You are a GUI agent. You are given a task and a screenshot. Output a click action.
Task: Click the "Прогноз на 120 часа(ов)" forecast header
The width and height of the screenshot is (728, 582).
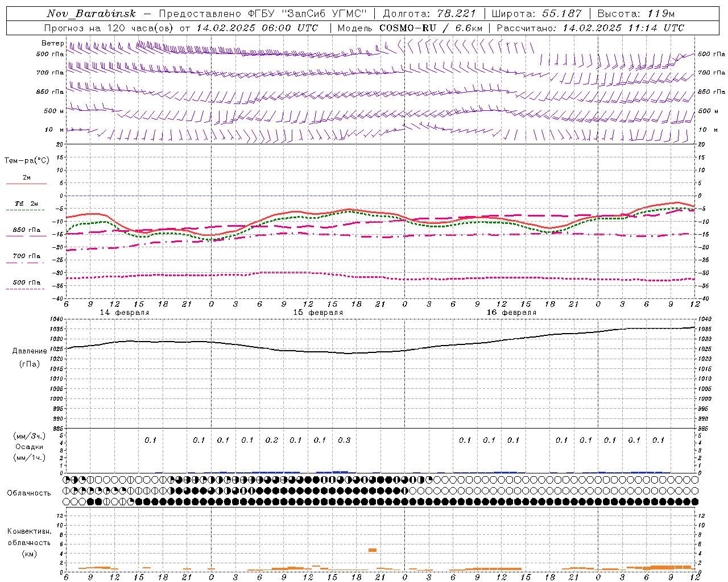[109, 28]
